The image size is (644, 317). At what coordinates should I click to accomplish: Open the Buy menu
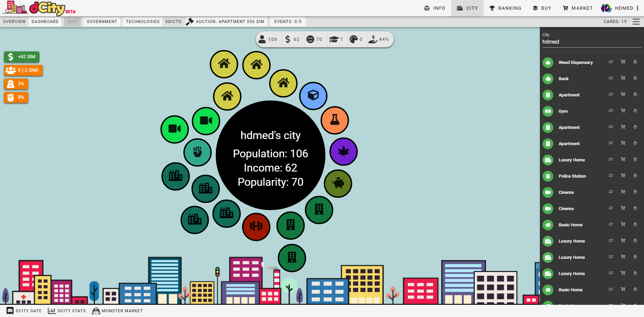(x=542, y=8)
